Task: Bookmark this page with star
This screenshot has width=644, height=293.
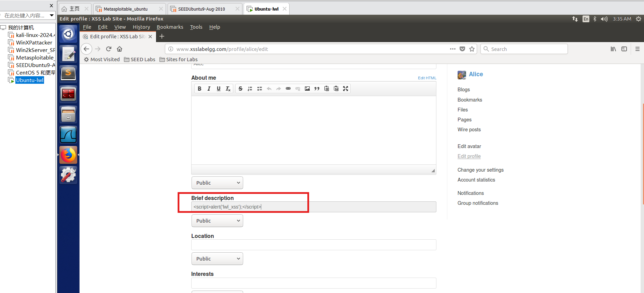Action: pyautogui.click(x=472, y=49)
